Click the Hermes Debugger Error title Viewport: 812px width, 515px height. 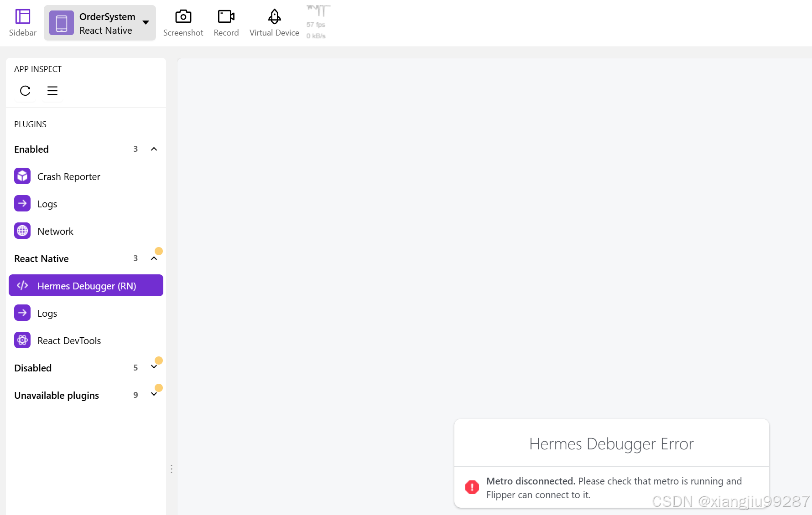pos(611,444)
